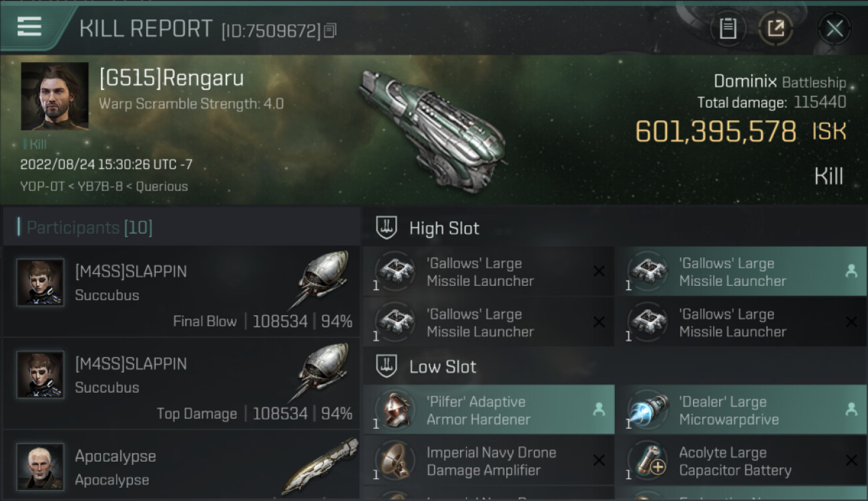Open the Final Blow SLAPPIN participant entry
868x501 pixels.
pos(182,292)
